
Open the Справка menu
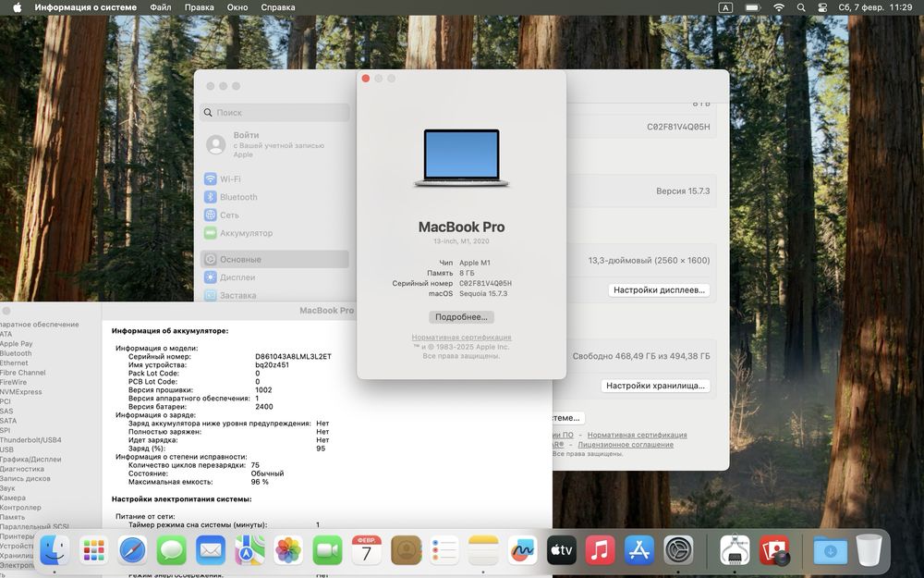277,7
